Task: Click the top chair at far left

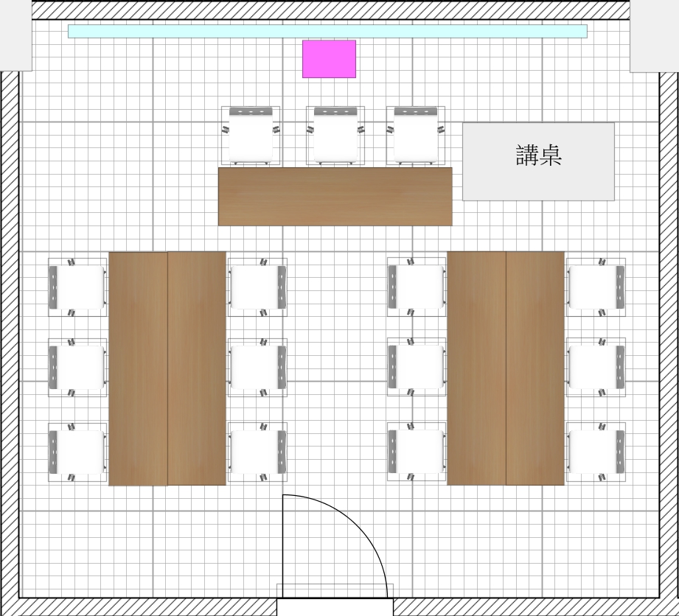Action: coord(77,287)
